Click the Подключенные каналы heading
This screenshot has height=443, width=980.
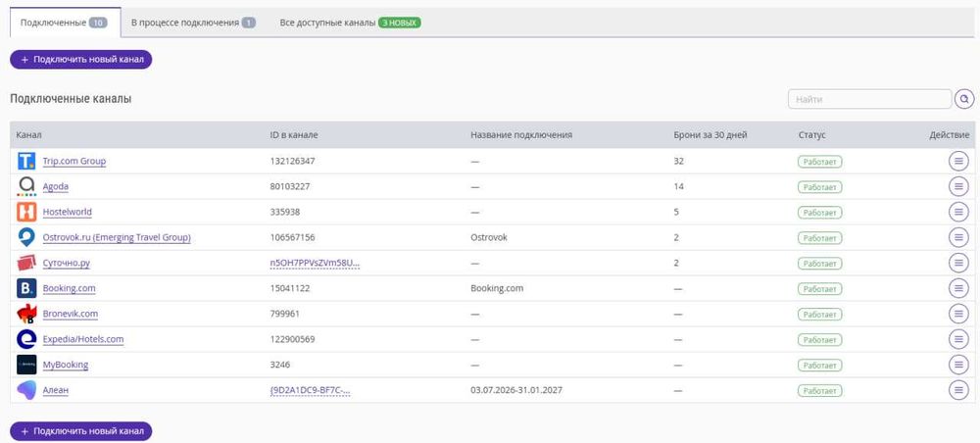tap(71, 99)
